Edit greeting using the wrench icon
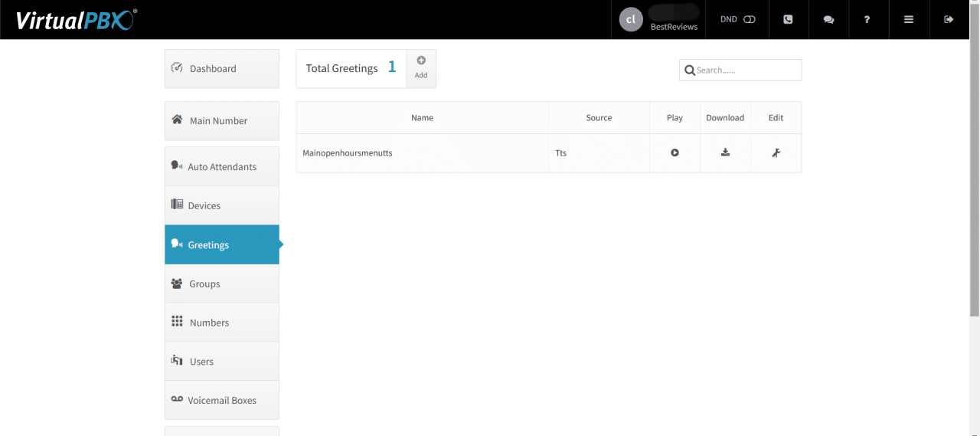Viewport: 980px width, 436px height. [776, 152]
